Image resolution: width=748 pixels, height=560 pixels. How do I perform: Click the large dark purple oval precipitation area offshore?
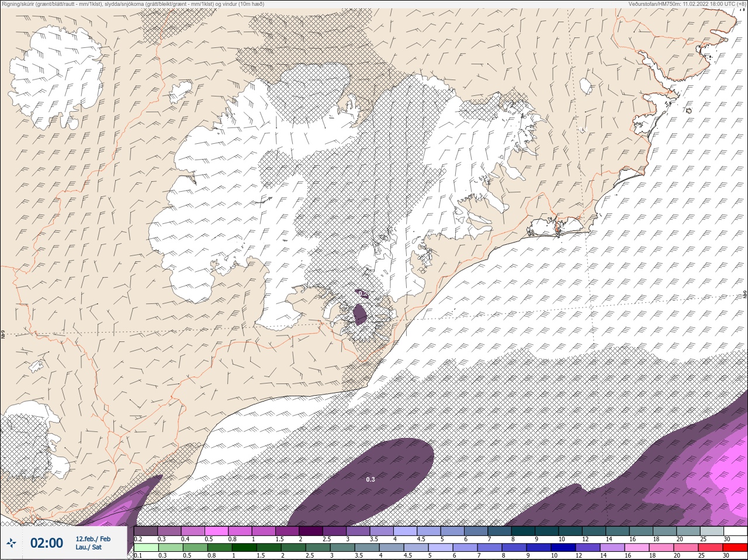point(361,481)
